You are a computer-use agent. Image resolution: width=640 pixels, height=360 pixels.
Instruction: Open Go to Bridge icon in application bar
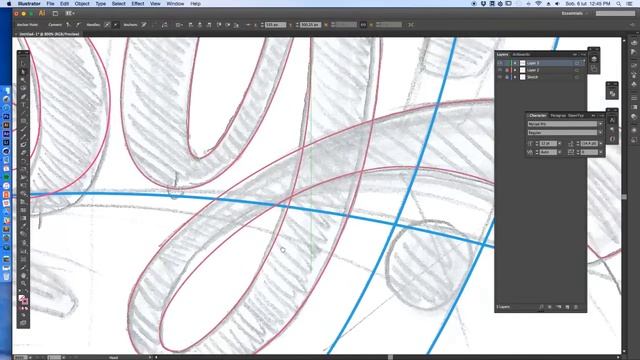coord(55,13)
